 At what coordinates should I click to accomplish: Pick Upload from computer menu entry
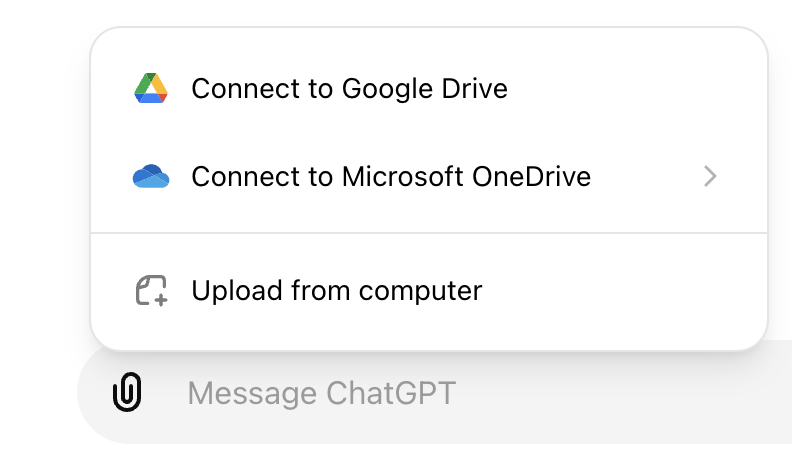point(337,291)
